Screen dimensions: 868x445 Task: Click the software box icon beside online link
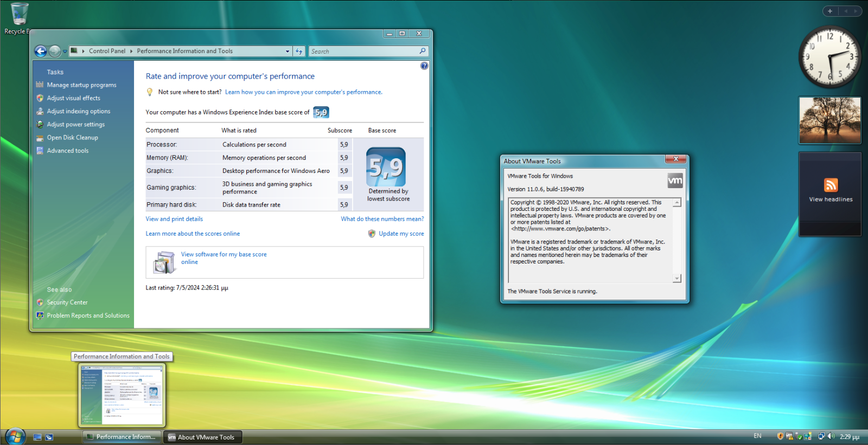[163, 262]
